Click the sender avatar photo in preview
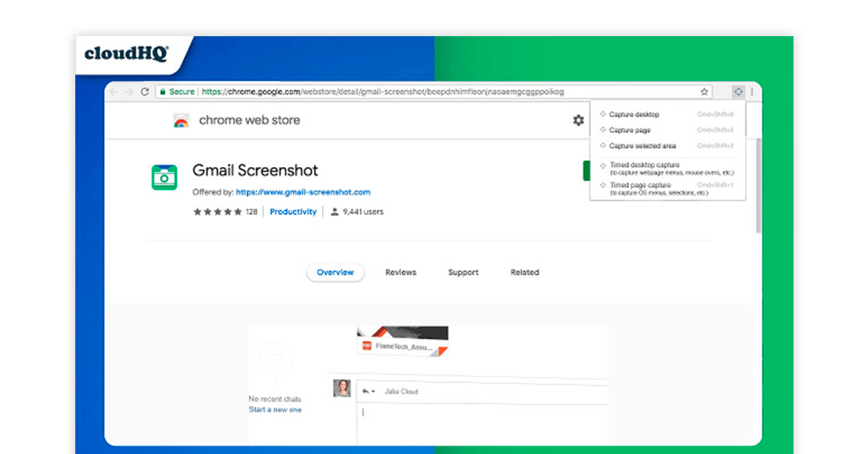Image resolution: width=868 pixels, height=454 pixels. pos(341,388)
